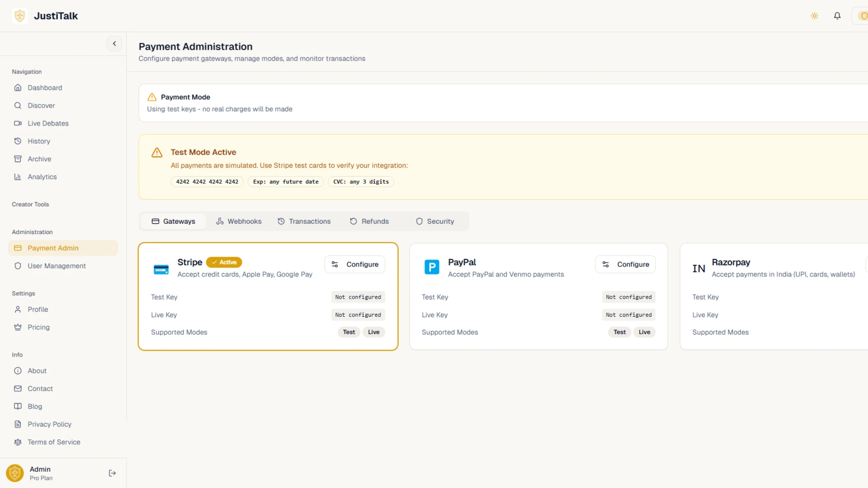
Task: Click the Archive box icon
Action: (x=18, y=159)
